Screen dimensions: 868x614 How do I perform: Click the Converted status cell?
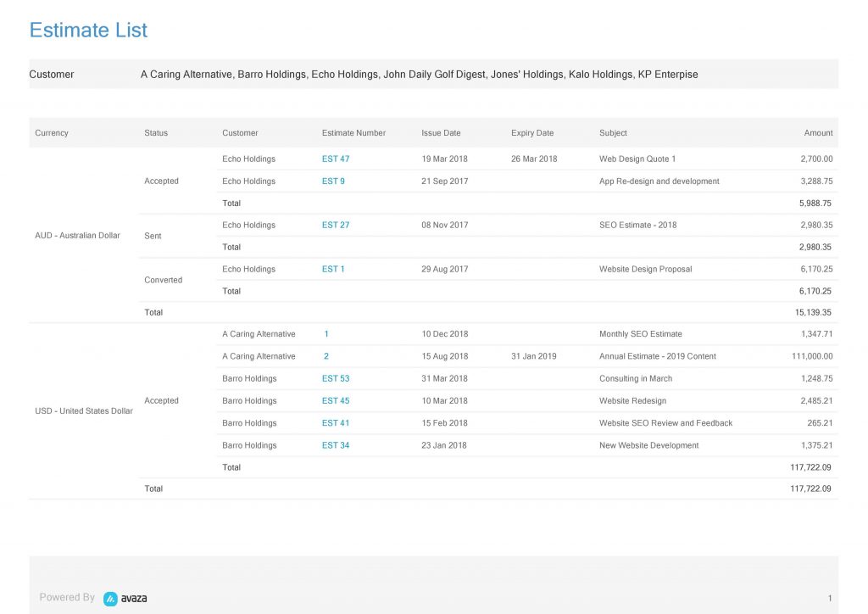(164, 280)
